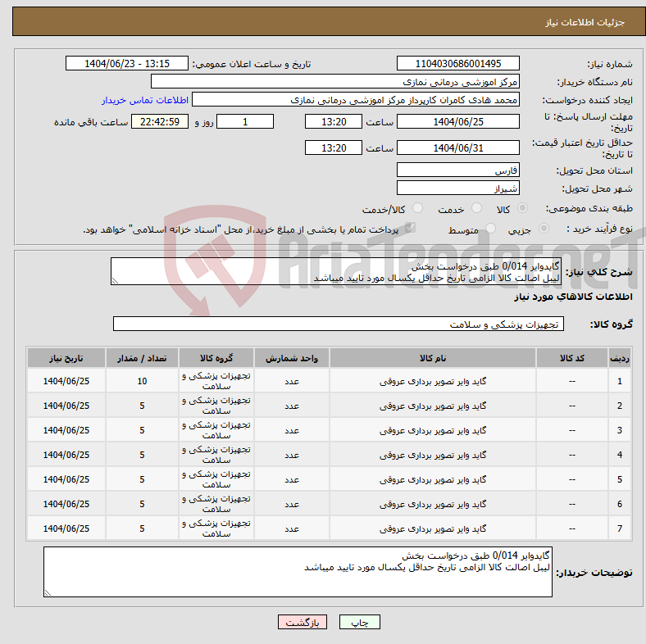Click the تاریخ نیاز column header
This screenshot has height=644, width=646.
(x=66, y=358)
